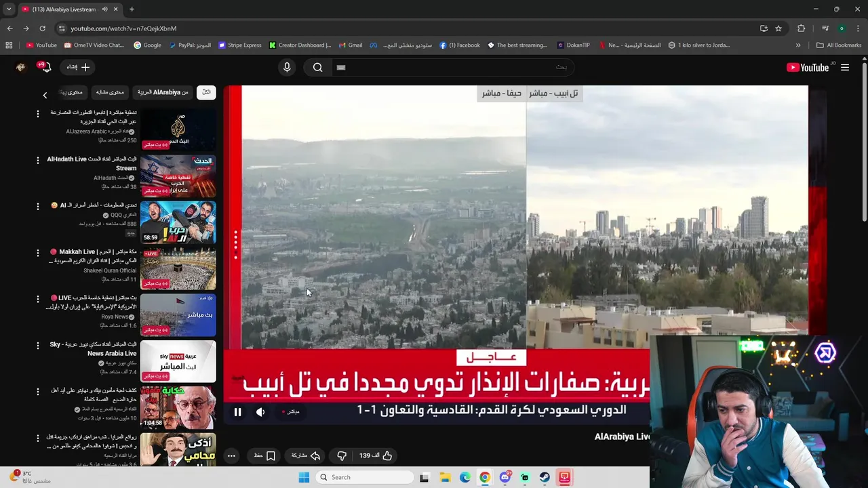Go back with browser back arrow
Image resolution: width=868 pixels, height=488 pixels.
click(9, 28)
